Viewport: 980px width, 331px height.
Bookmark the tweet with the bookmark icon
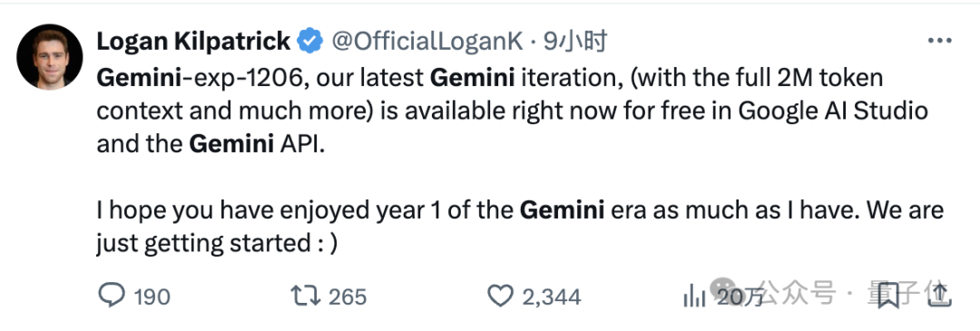(888, 296)
